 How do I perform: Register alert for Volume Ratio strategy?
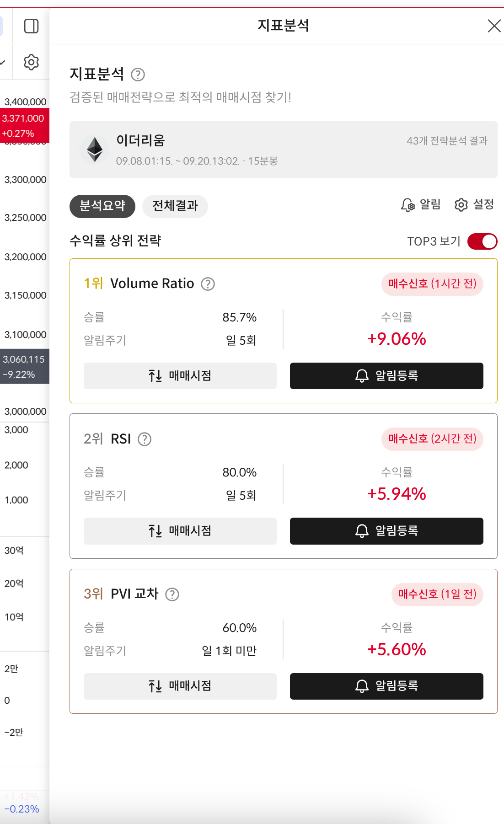[386, 376]
